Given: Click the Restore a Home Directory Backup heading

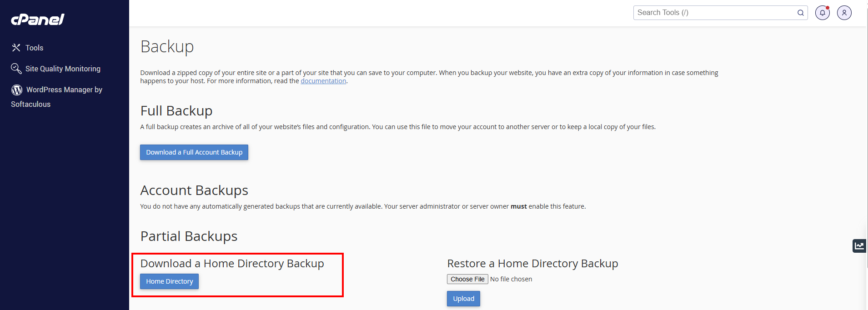Looking at the screenshot, I should [533, 264].
